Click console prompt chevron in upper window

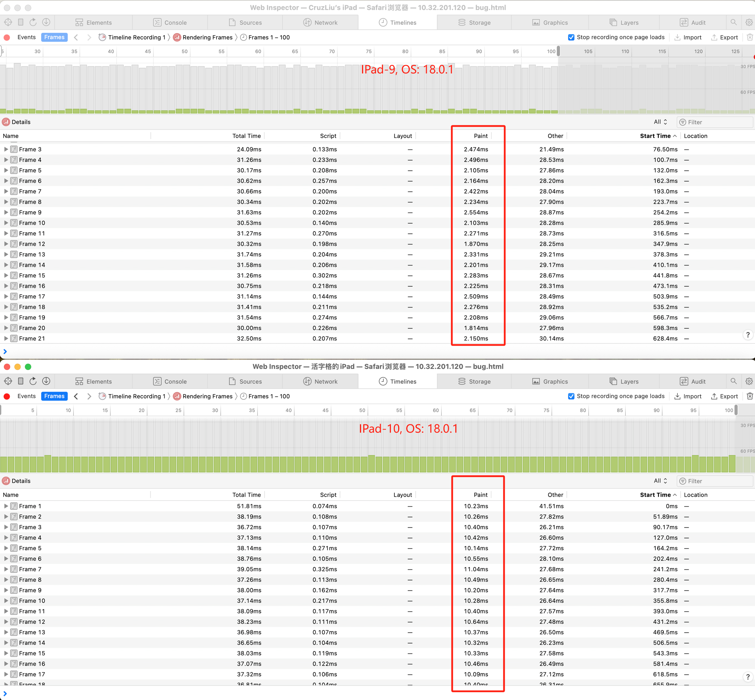tap(5, 352)
